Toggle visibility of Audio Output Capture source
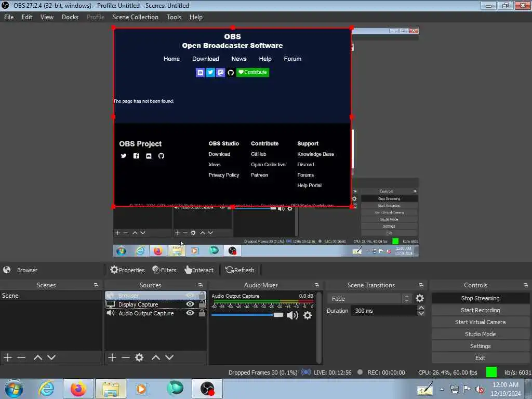 point(190,313)
